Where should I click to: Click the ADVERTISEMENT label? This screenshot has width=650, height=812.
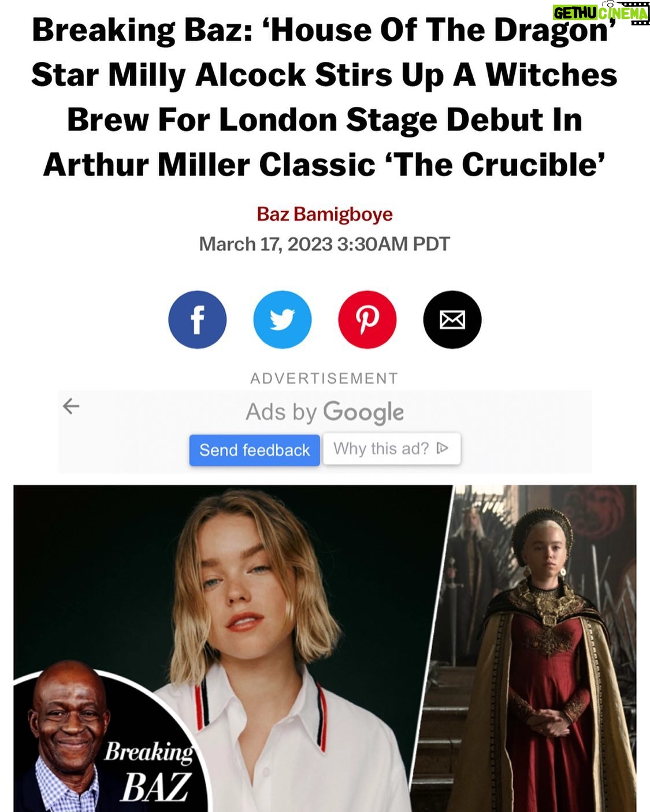pos(324,378)
